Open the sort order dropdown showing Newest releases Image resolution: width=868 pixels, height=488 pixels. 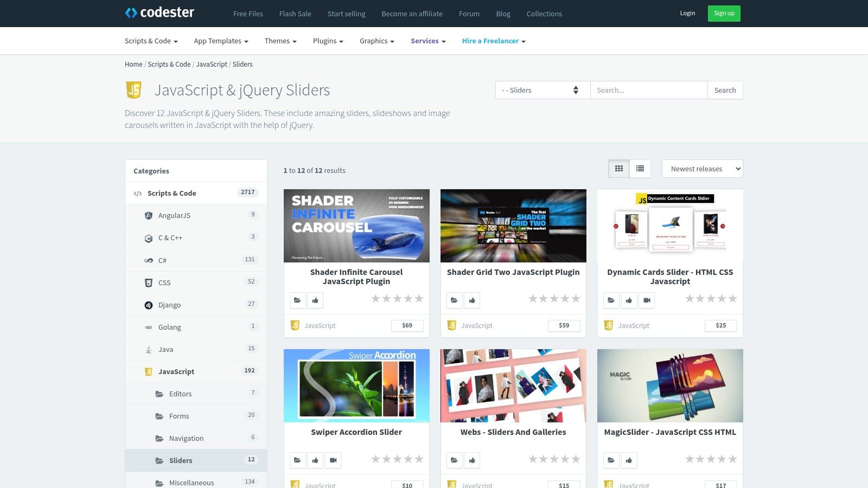[702, 169]
